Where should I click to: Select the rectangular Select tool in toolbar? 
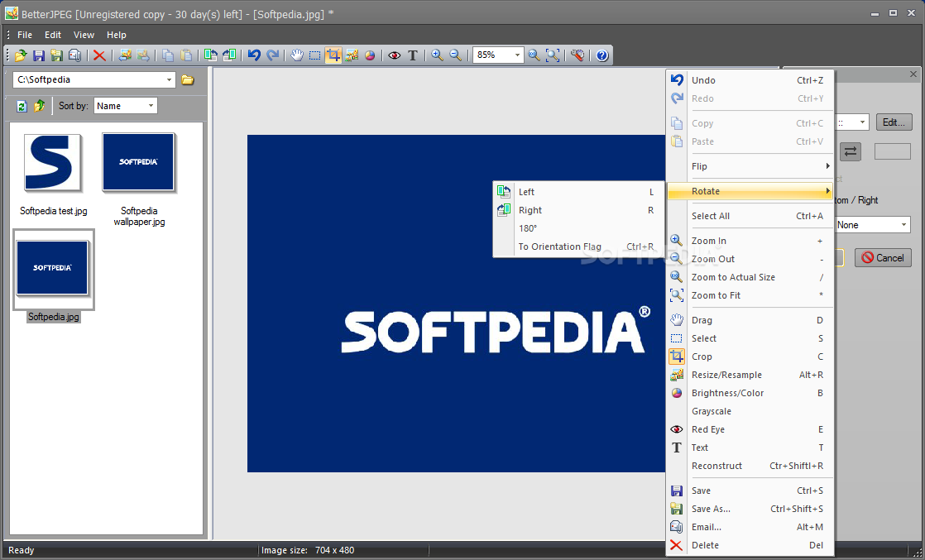click(x=315, y=55)
